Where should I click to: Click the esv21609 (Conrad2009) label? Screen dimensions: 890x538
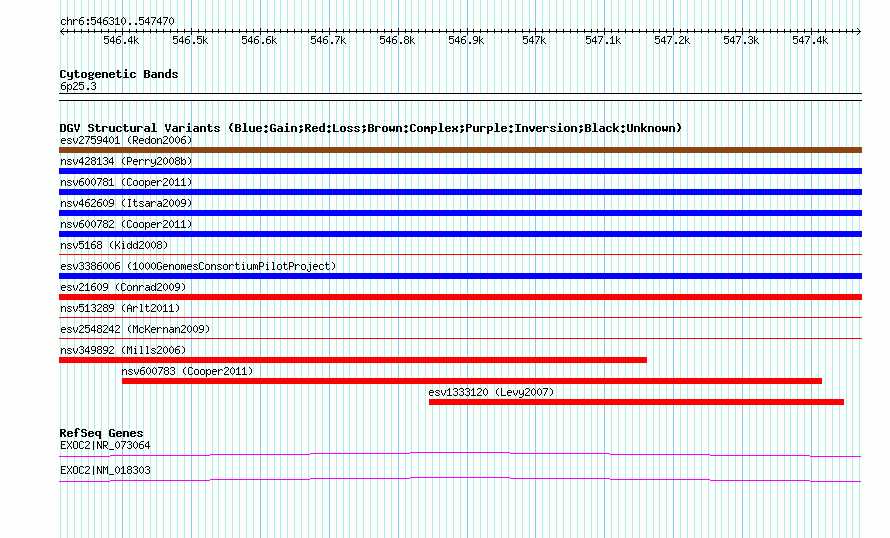tap(123, 287)
